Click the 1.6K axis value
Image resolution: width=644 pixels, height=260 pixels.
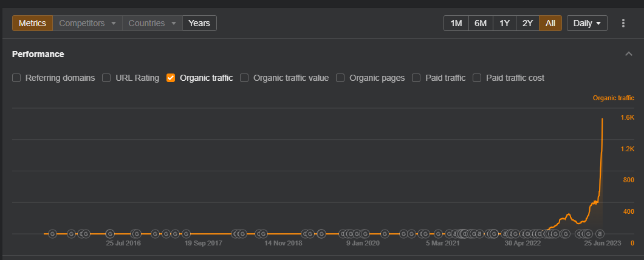(628, 117)
